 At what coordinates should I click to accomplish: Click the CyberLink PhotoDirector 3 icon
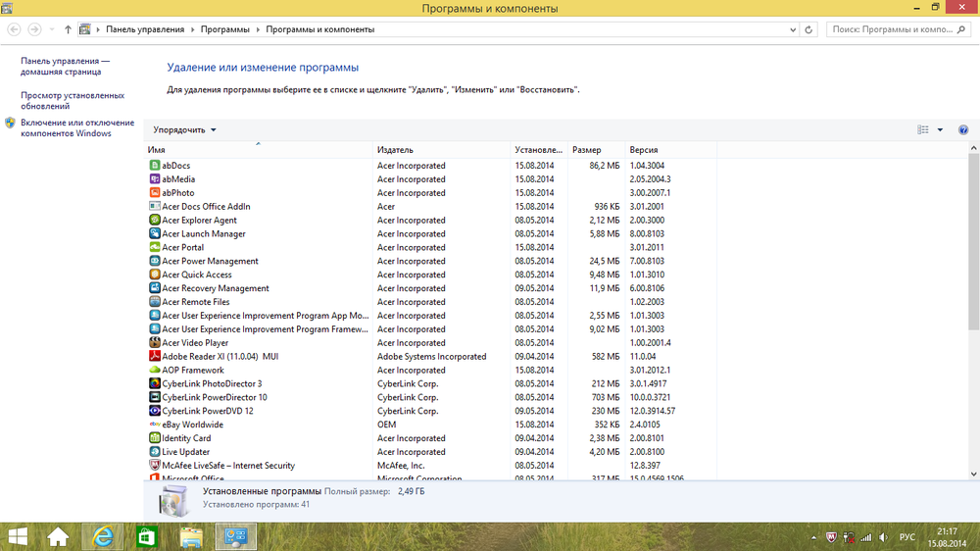[x=155, y=383]
